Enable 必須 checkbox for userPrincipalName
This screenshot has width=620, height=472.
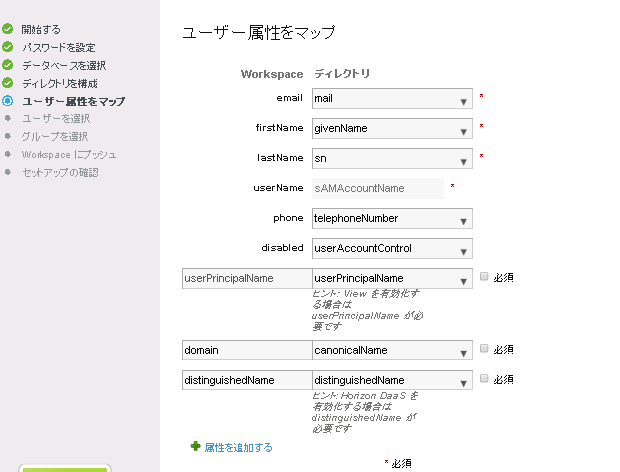pos(485,276)
